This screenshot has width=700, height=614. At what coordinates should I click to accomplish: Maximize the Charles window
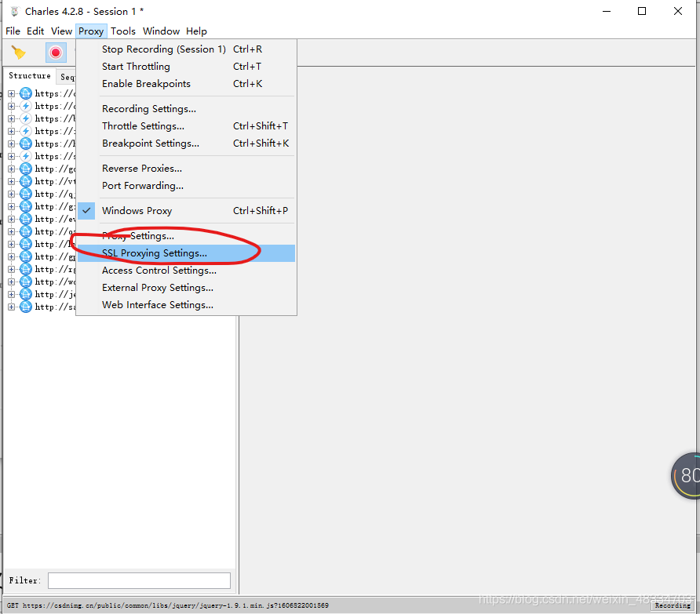[642, 11]
